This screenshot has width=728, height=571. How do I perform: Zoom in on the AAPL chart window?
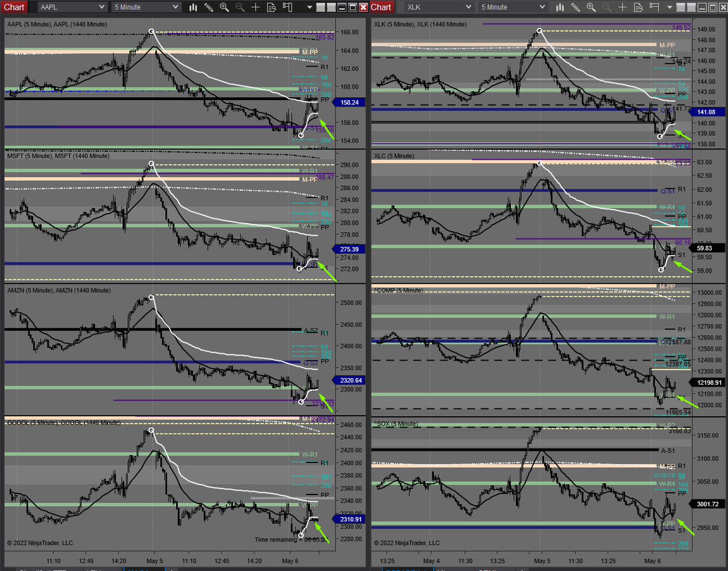[224, 7]
